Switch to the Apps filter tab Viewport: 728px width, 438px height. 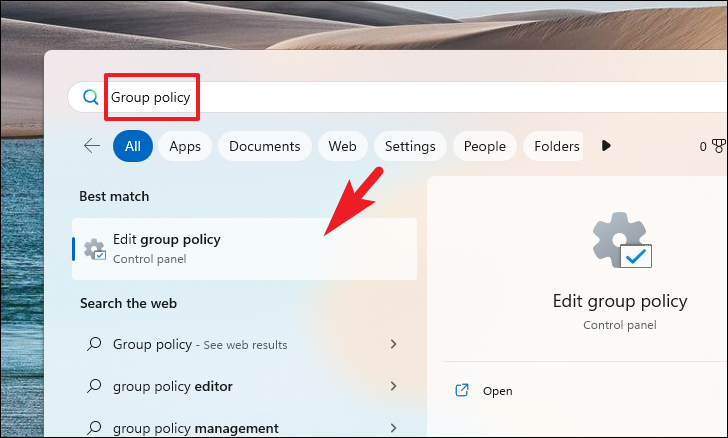click(x=185, y=146)
